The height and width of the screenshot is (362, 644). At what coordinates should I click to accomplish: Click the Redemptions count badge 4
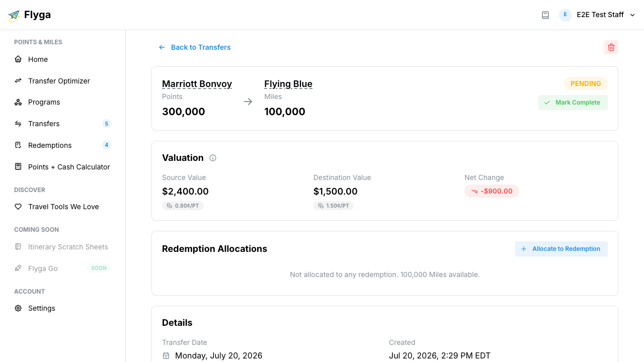click(106, 145)
